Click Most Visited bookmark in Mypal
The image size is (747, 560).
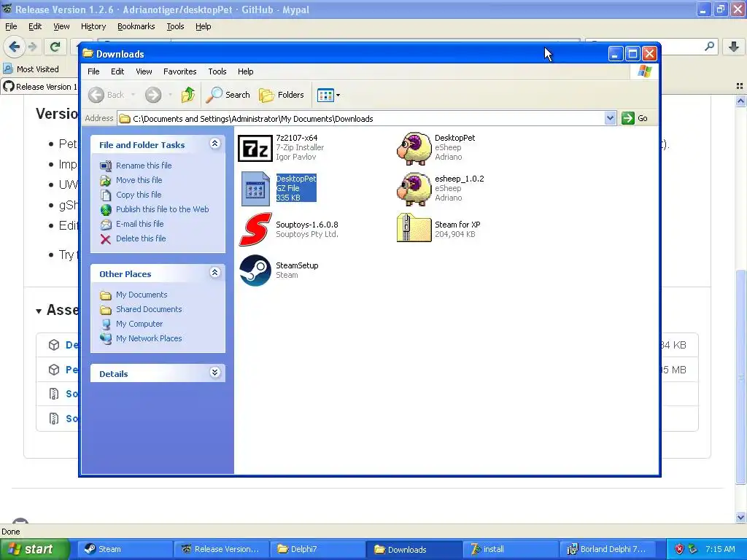[x=31, y=69]
